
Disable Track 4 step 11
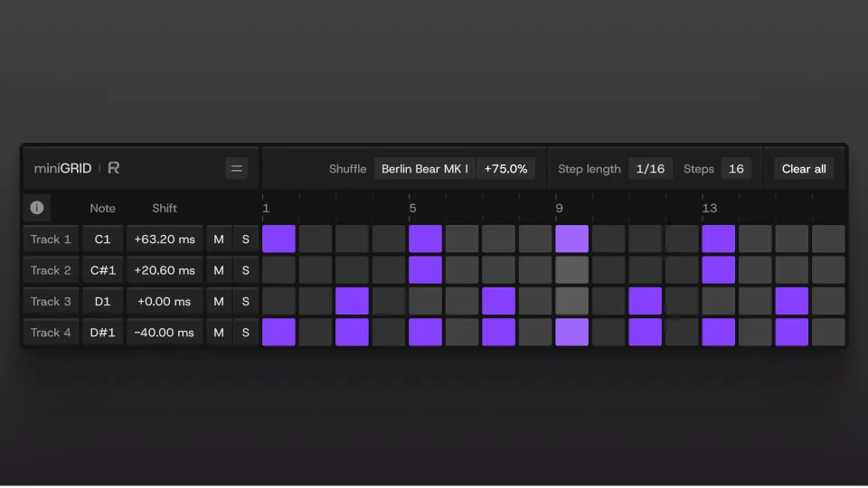coord(646,332)
